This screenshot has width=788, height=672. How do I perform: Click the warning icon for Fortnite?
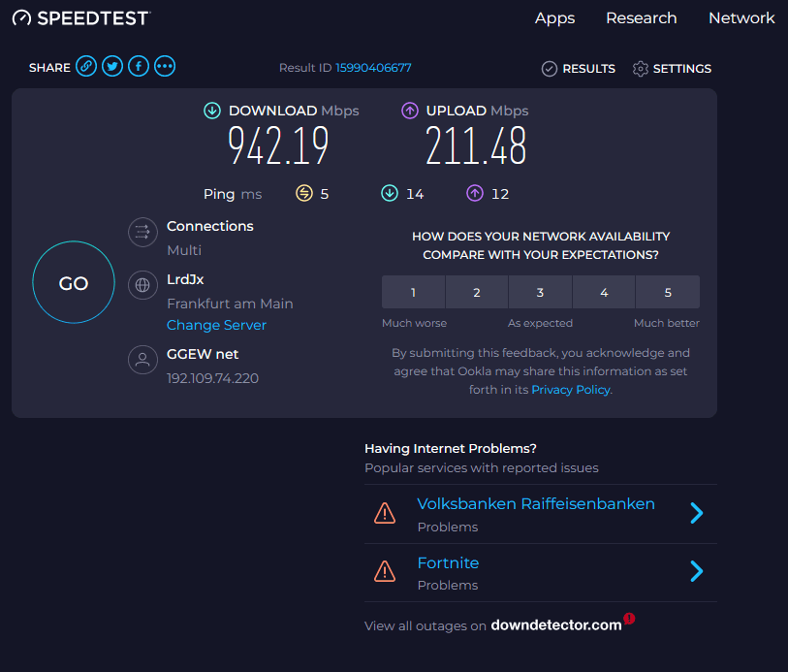(x=385, y=571)
